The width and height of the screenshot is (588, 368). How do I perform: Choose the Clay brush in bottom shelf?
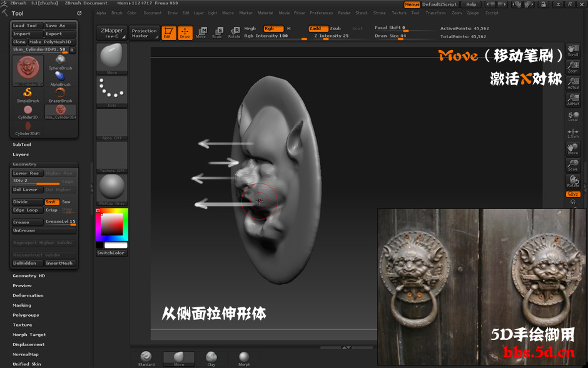[x=211, y=359]
